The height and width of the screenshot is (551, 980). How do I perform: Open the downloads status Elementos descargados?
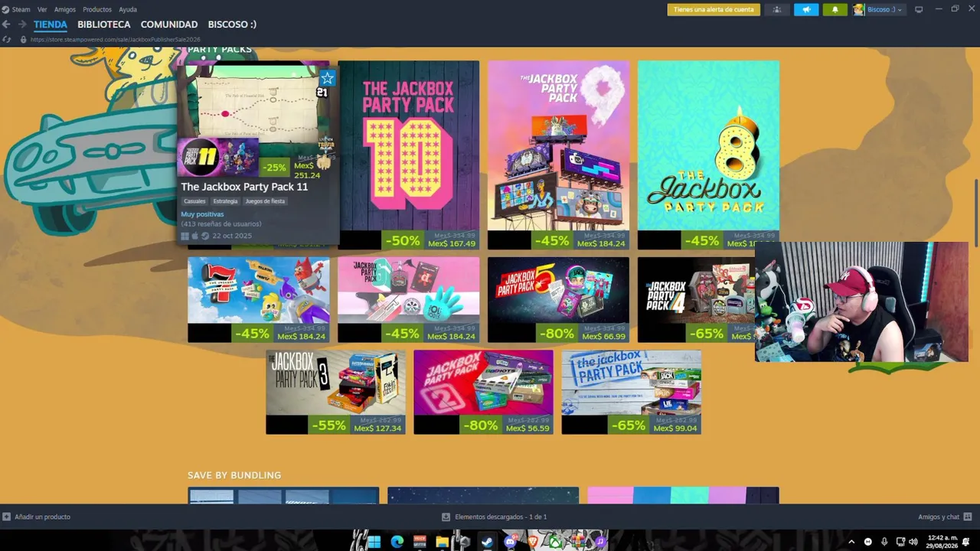click(x=495, y=517)
